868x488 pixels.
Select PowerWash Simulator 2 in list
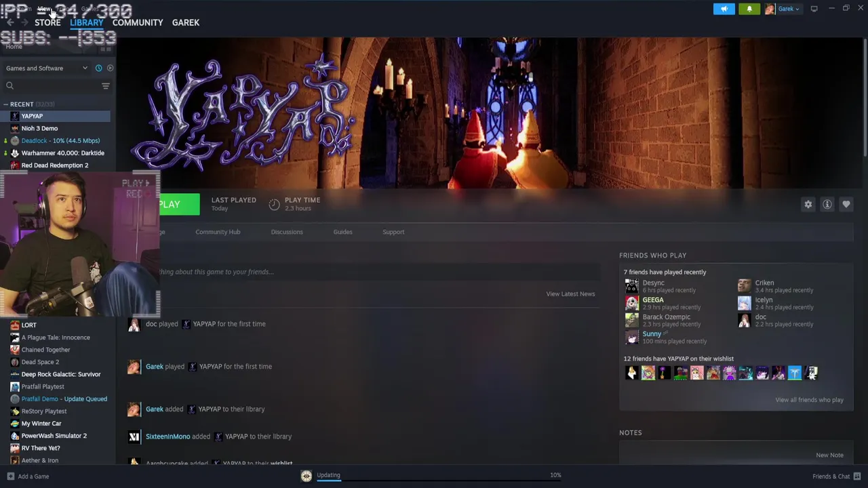[x=54, y=436]
